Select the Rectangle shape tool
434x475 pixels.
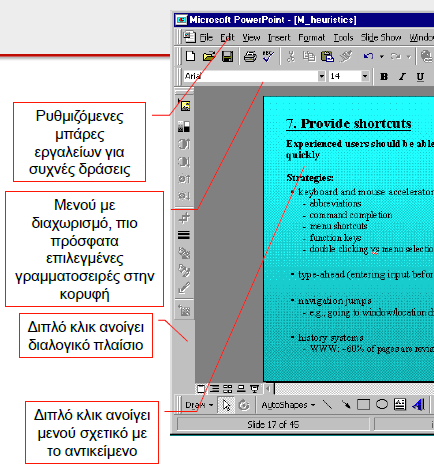point(363,405)
